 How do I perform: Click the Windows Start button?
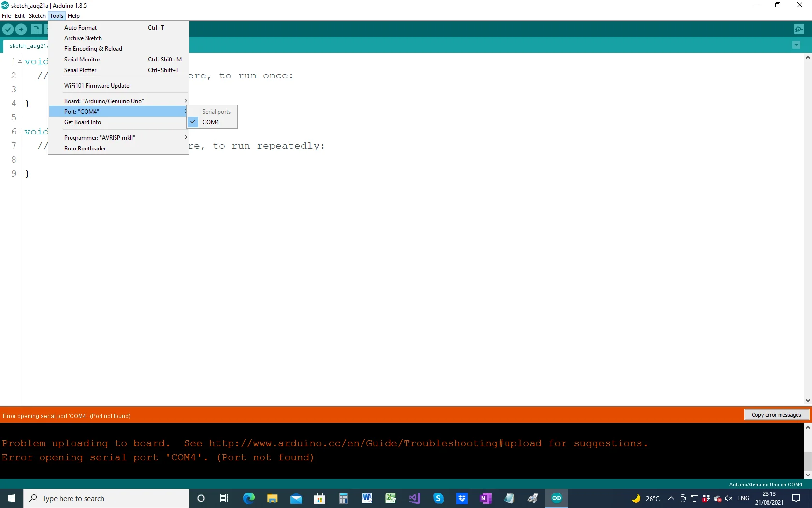point(12,498)
